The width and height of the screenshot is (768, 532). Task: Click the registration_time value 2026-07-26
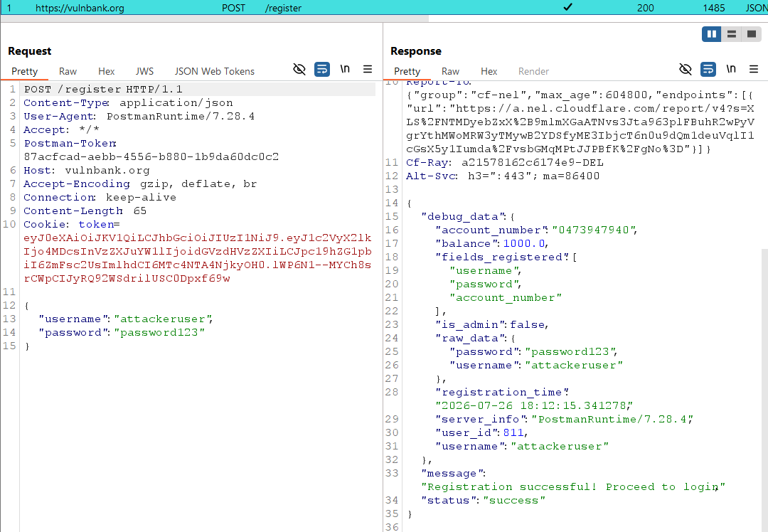coord(534,405)
